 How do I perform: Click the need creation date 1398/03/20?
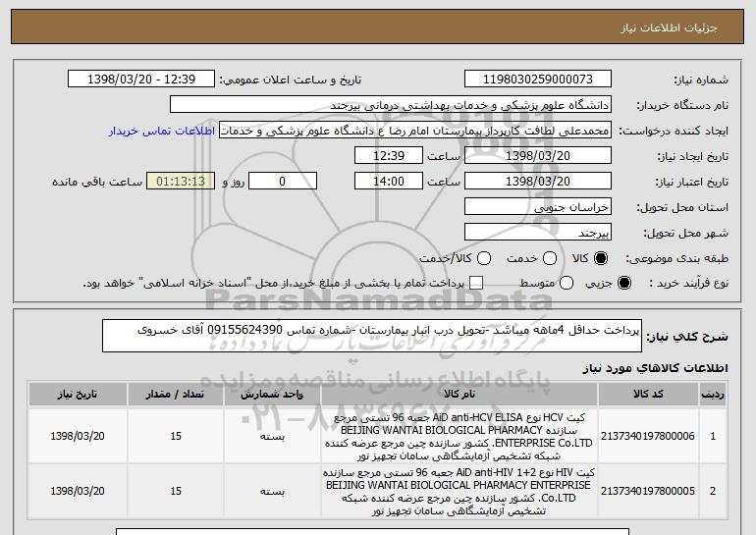tap(538, 156)
